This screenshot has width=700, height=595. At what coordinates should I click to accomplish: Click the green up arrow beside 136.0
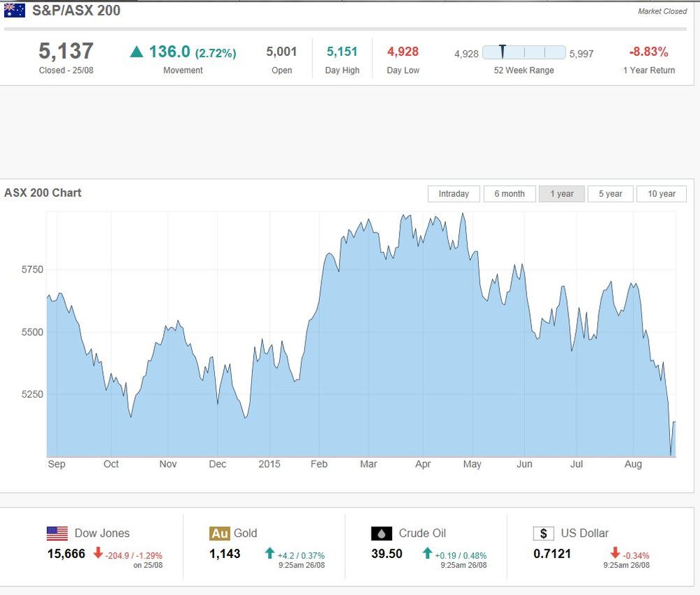coord(136,52)
